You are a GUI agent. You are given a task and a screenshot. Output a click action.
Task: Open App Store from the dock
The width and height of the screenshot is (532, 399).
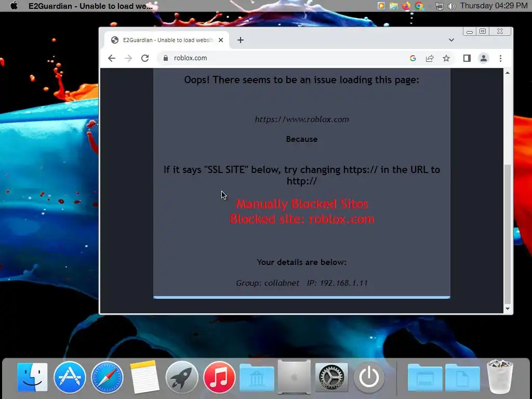[x=70, y=377]
